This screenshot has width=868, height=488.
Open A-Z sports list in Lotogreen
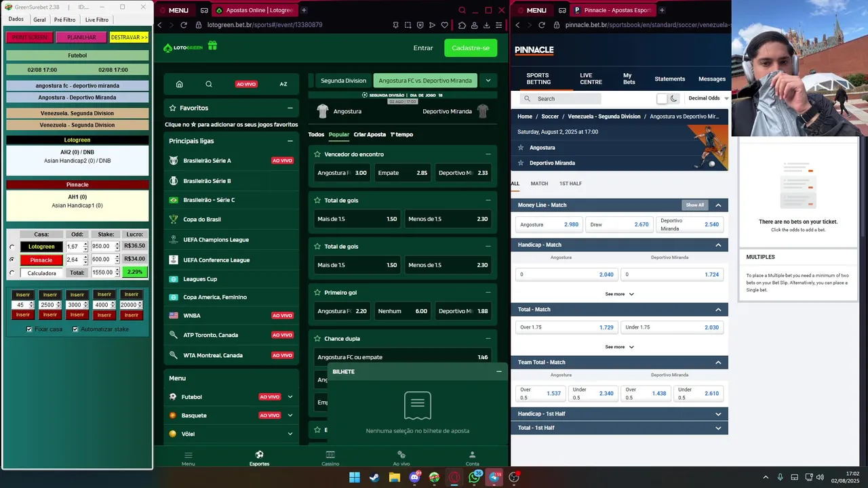point(283,84)
